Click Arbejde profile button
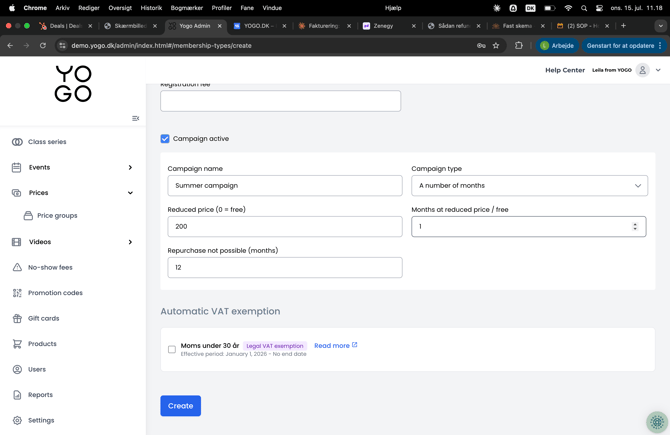Viewport: 670px width, 435px height. 558,46
